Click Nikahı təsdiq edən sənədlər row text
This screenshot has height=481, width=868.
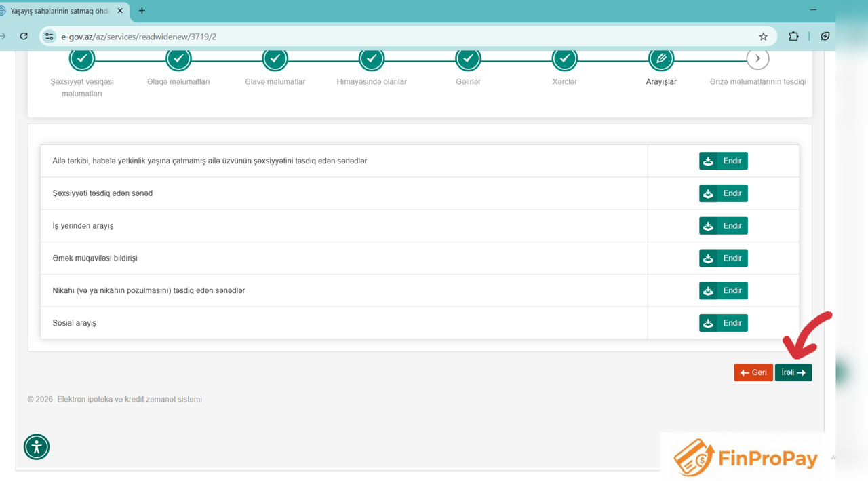tap(149, 290)
